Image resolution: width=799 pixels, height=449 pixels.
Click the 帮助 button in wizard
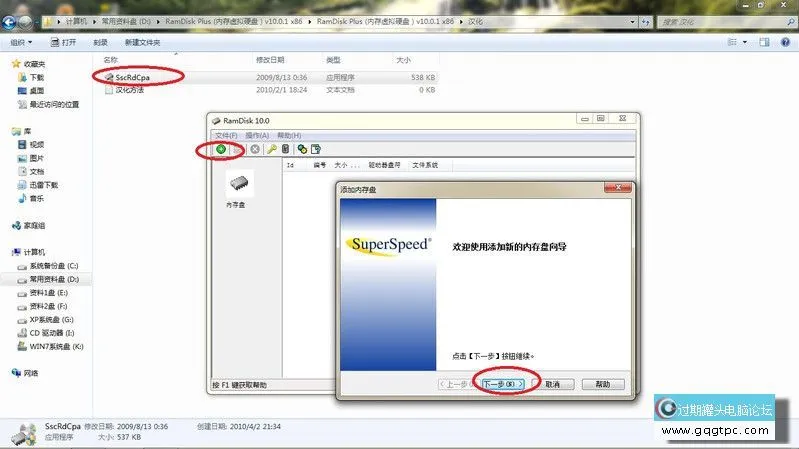(x=603, y=384)
